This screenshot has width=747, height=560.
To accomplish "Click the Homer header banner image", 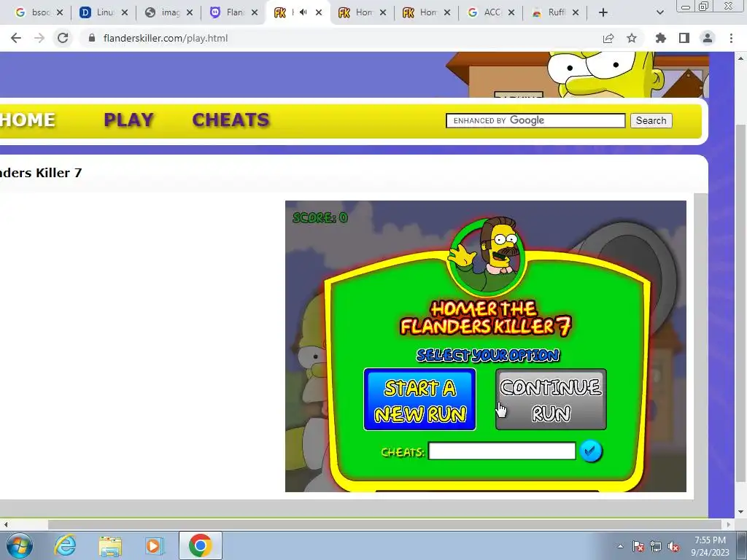I will (x=578, y=75).
